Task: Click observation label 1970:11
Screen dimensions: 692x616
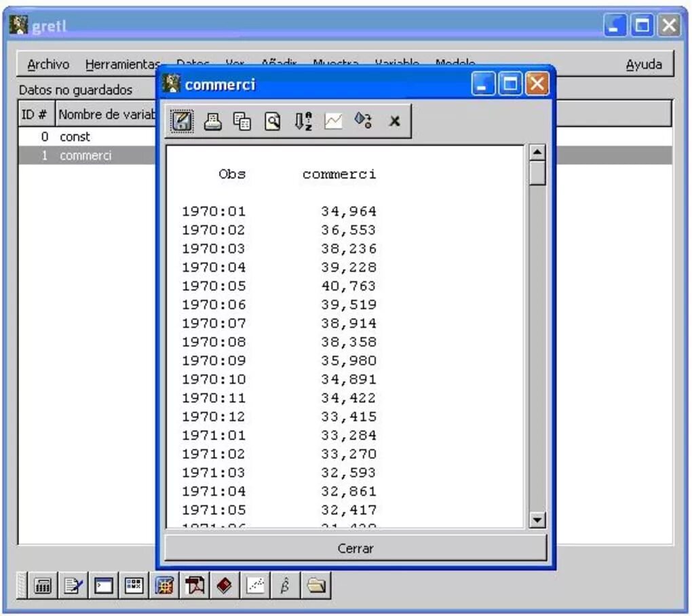Action: pyautogui.click(x=214, y=398)
